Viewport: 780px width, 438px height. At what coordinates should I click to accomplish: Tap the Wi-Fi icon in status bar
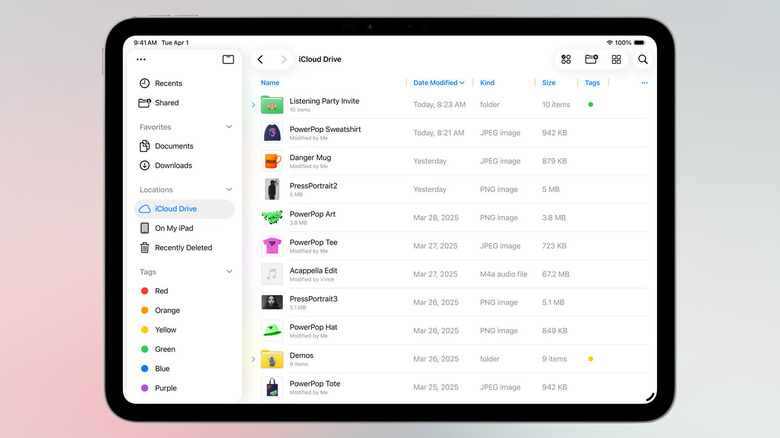click(x=609, y=43)
